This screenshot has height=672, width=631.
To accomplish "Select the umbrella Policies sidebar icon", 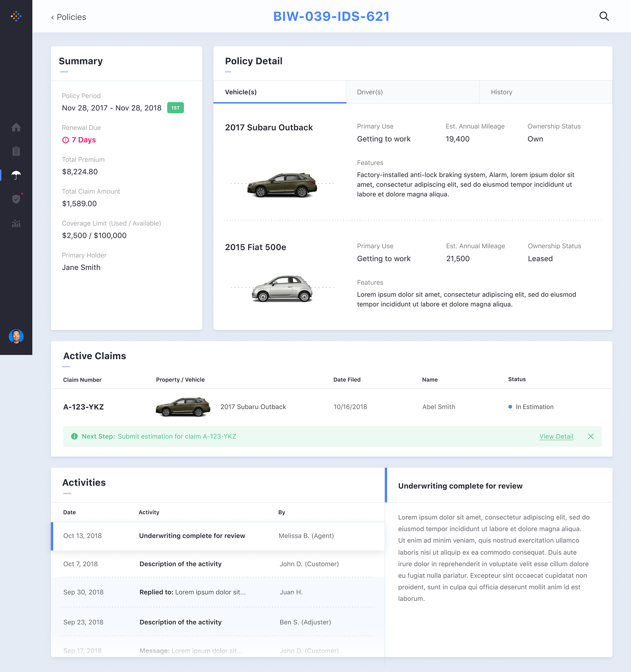I will point(16,175).
